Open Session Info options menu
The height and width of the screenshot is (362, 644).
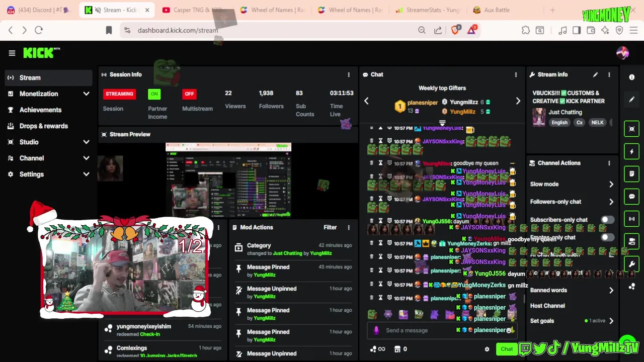coord(349,74)
